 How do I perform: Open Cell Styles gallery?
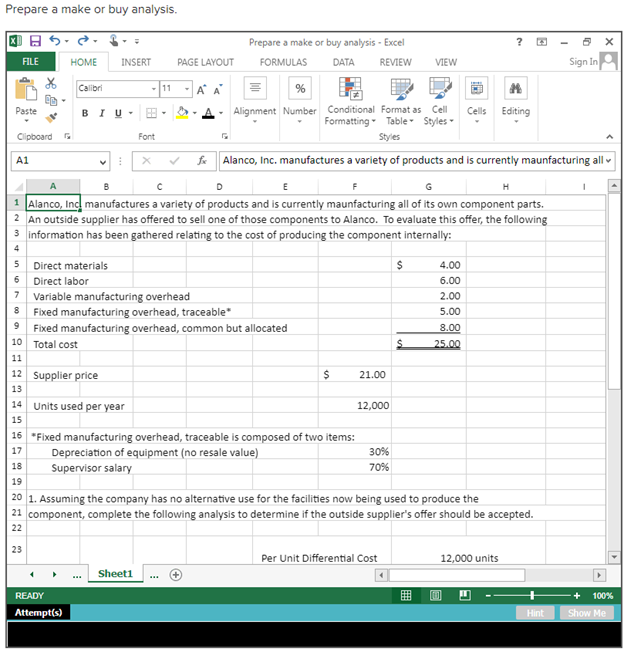[x=439, y=101]
